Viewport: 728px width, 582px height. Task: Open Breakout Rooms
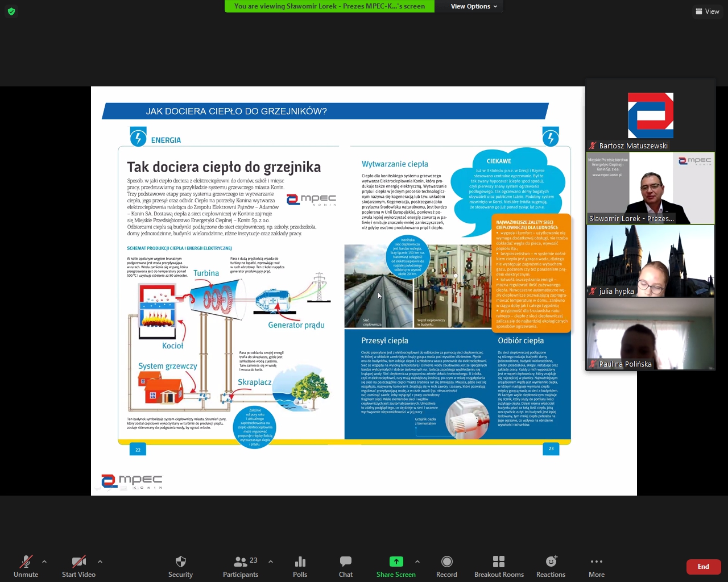[x=499, y=566]
